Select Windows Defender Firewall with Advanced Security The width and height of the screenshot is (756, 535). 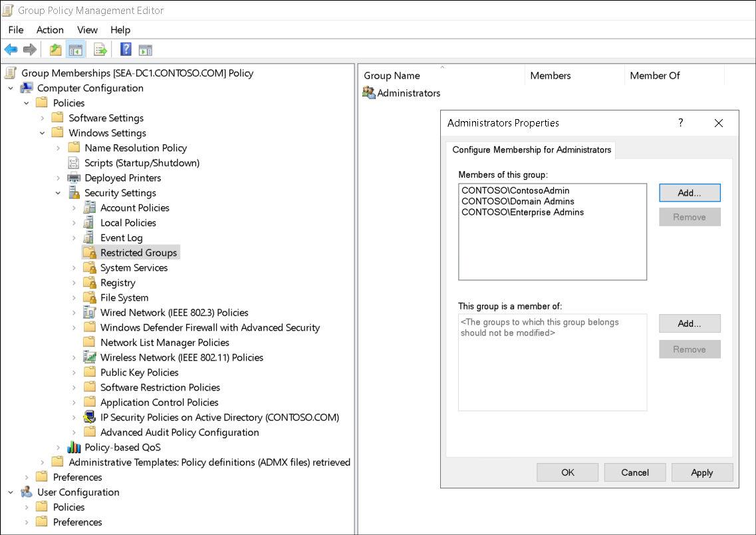[209, 327]
